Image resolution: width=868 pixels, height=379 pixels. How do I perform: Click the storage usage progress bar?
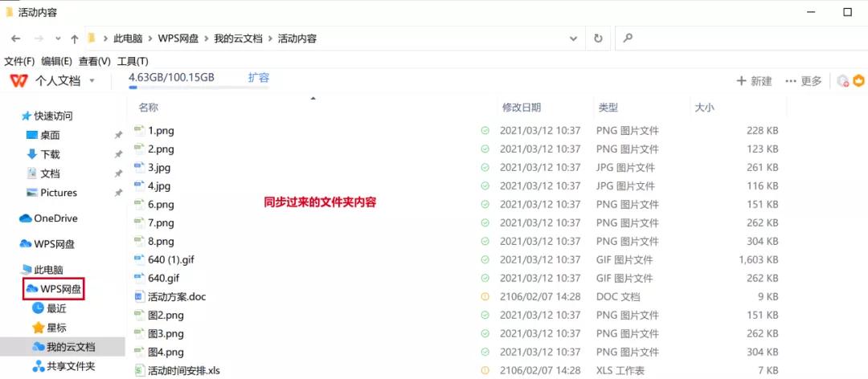pyautogui.click(x=199, y=88)
